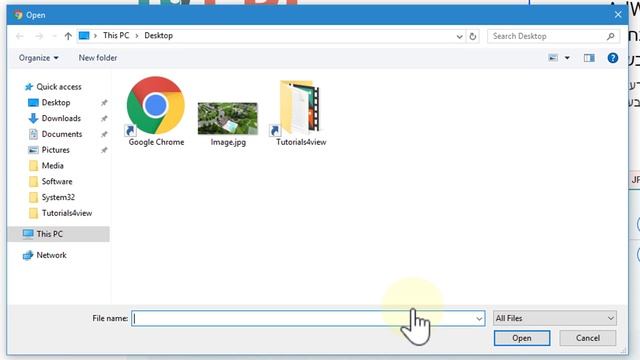Click the Open button
The image size is (640, 360).
click(522, 338)
